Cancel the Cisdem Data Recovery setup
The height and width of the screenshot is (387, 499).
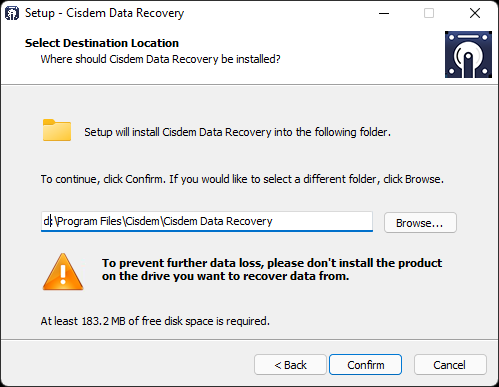click(x=450, y=365)
